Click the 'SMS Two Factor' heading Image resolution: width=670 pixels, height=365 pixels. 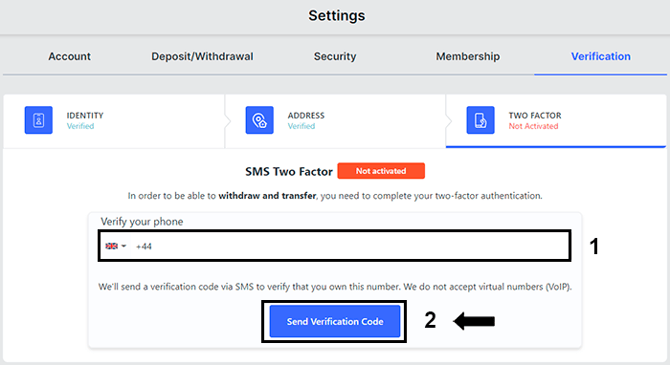point(289,171)
